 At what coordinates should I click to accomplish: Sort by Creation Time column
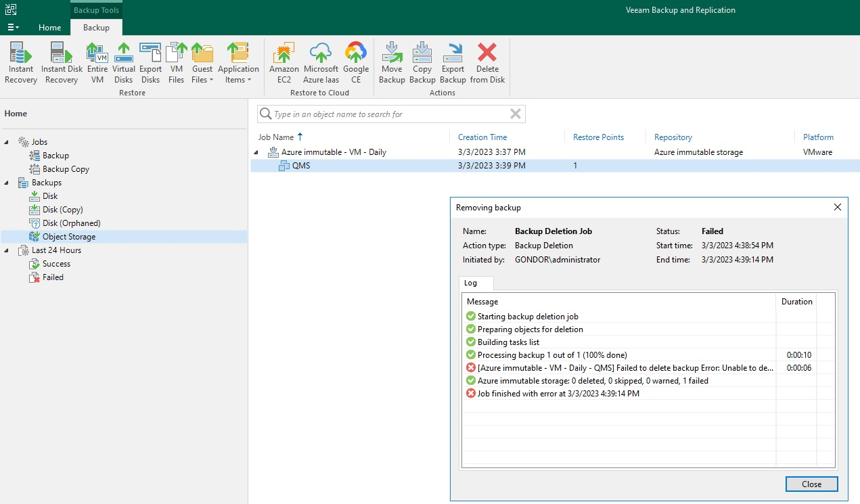pos(482,137)
